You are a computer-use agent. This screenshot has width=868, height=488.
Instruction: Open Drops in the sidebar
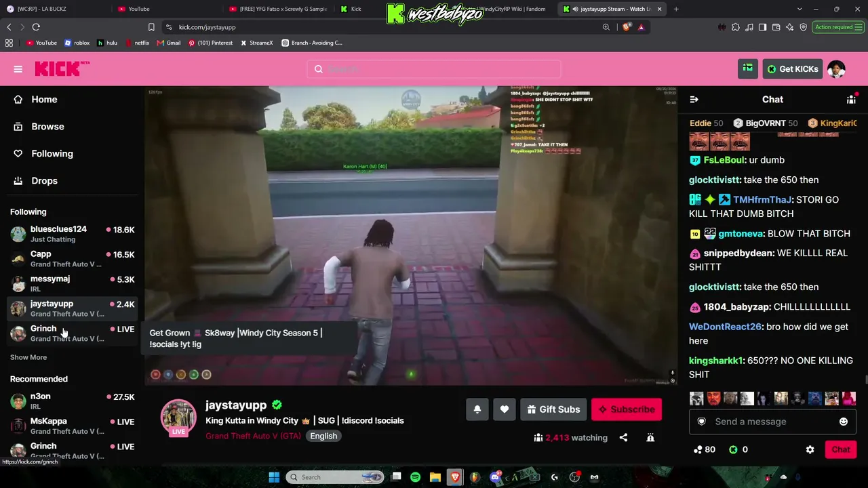click(44, 181)
